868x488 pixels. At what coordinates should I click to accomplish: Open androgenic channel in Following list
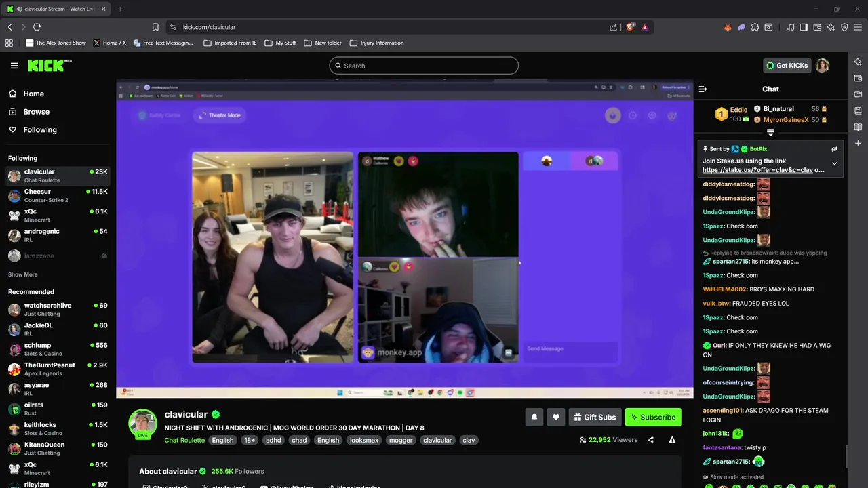(x=58, y=236)
